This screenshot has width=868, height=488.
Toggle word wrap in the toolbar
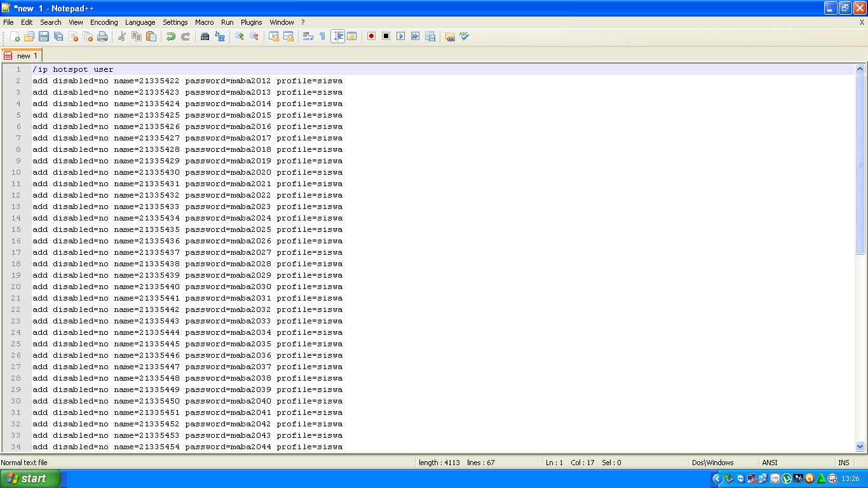tap(308, 37)
